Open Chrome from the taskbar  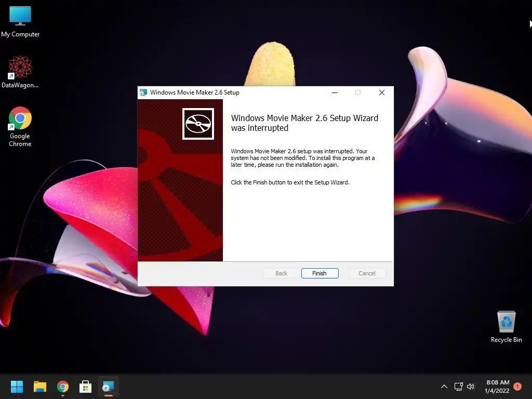[x=63, y=387]
